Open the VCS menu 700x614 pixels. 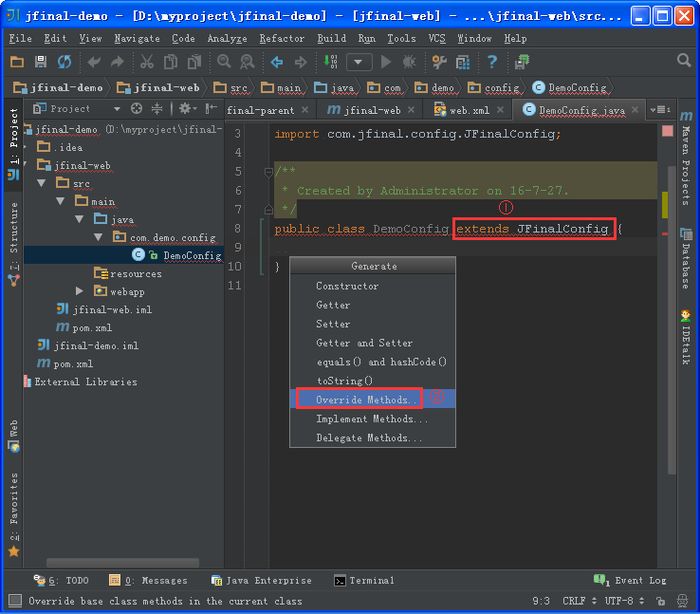pos(437,38)
